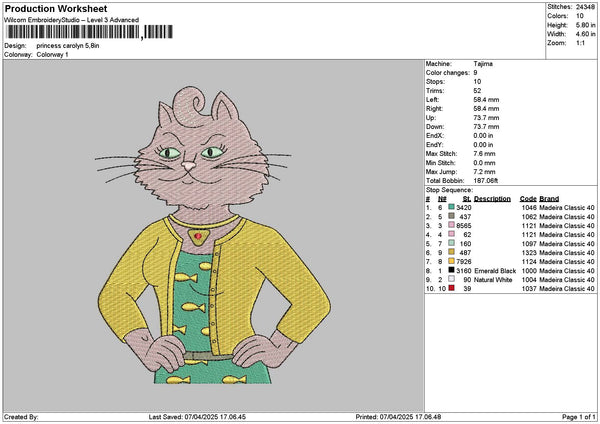Click the Zoom value '1:1'

(580, 43)
